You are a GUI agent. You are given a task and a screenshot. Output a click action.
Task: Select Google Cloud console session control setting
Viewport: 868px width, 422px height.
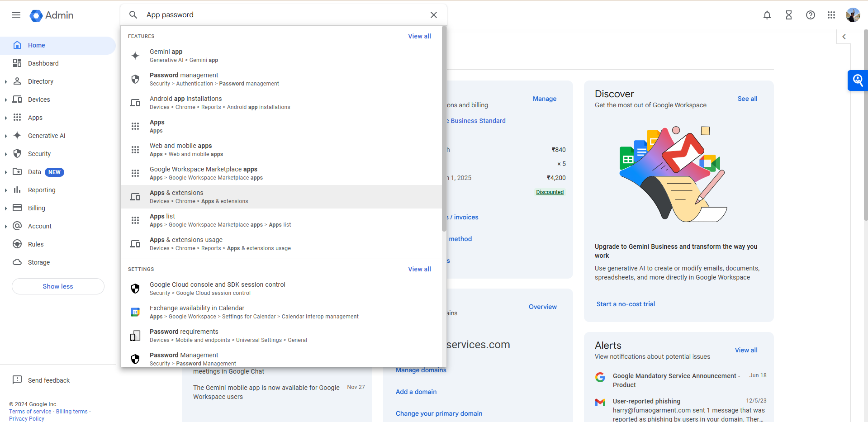[281, 289]
